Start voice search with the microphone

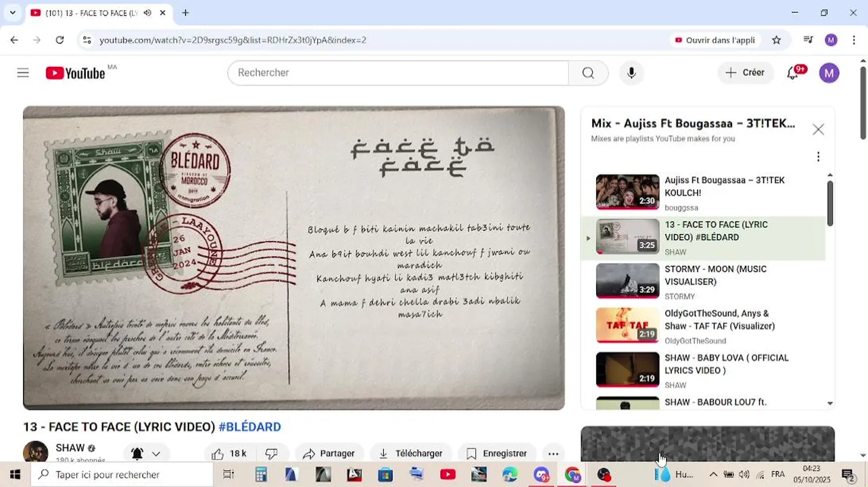click(631, 73)
